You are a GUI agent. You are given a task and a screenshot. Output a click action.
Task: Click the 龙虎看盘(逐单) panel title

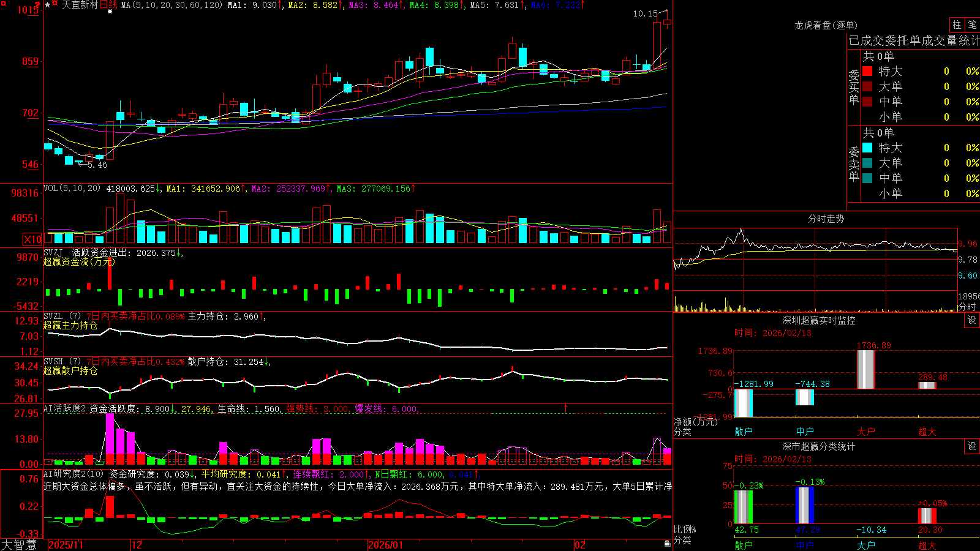(826, 25)
